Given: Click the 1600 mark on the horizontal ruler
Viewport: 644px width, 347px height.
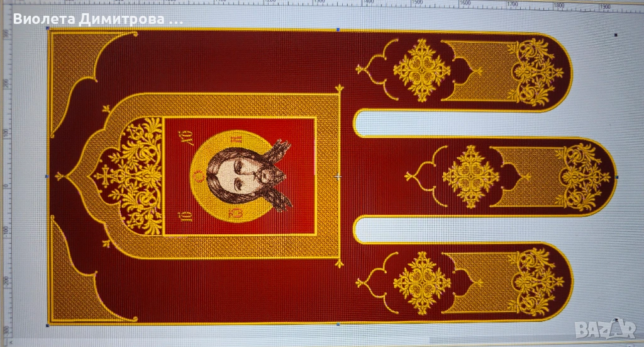Looking at the screenshot, I should tap(465, 4).
